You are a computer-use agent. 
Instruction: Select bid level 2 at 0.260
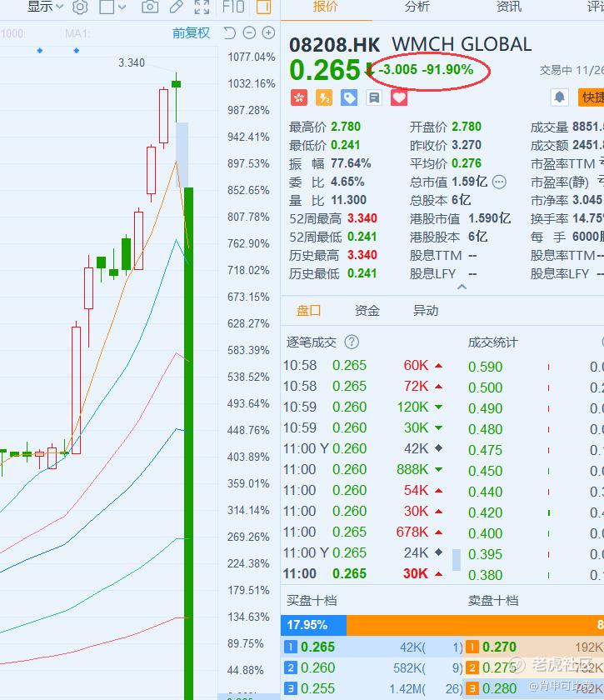(x=372, y=667)
